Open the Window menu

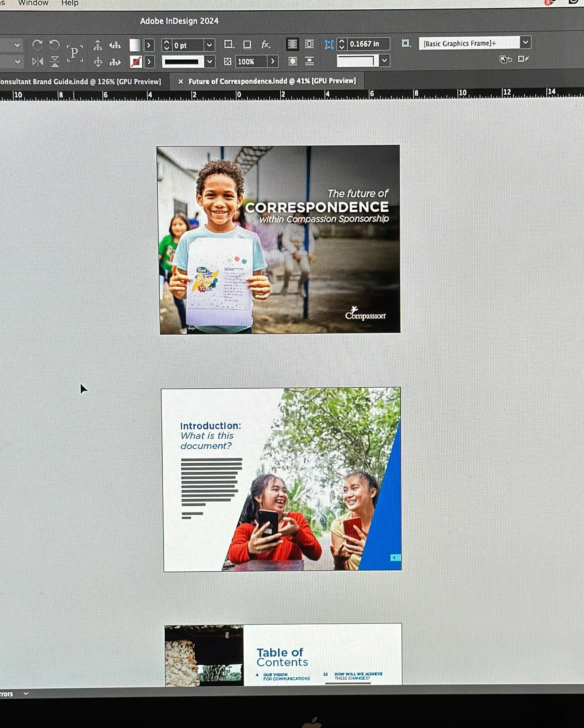point(33,3)
